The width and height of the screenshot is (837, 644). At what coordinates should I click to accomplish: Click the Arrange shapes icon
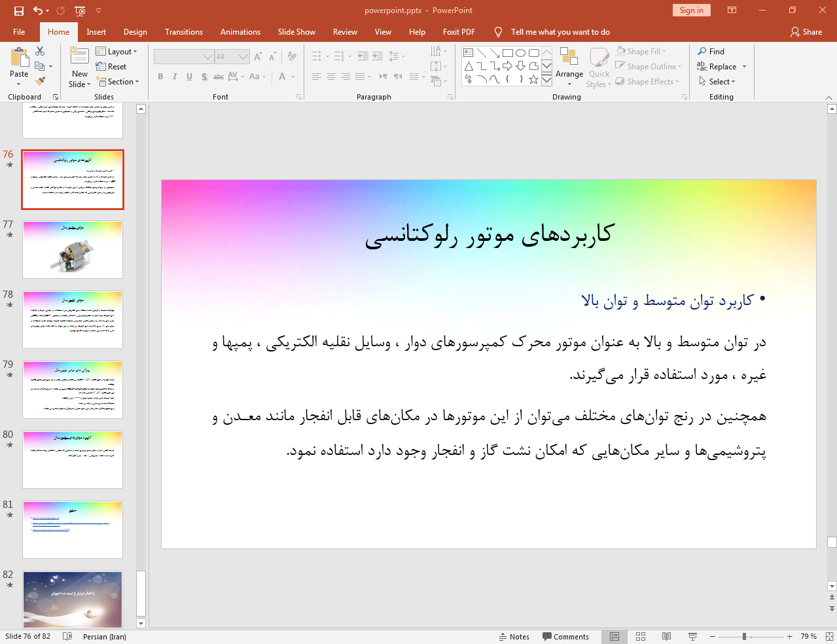(x=569, y=56)
